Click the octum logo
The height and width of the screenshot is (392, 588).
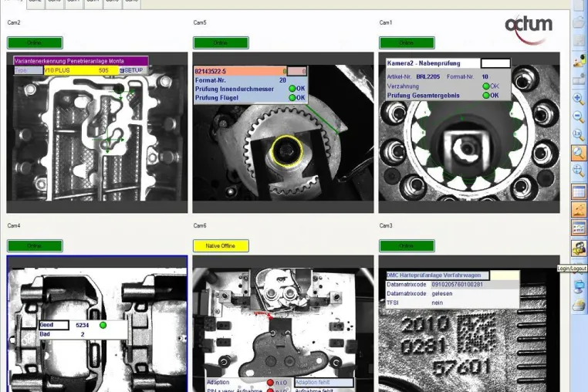[529, 29]
